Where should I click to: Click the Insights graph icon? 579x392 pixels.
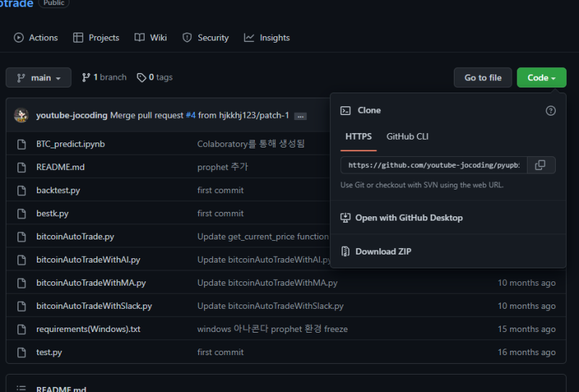click(x=249, y=38)
